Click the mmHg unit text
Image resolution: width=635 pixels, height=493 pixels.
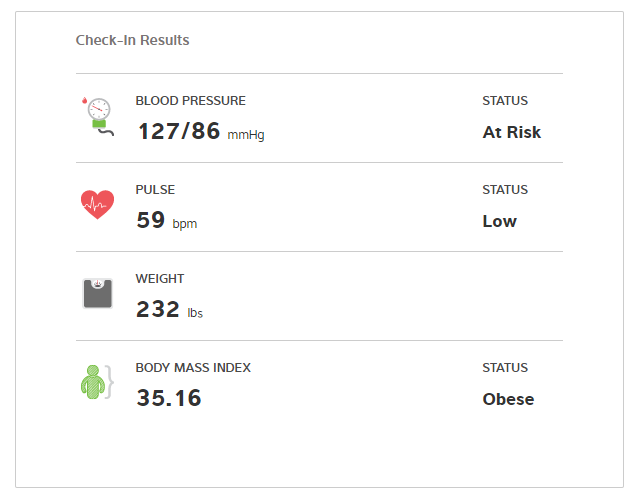click(246, 135)
